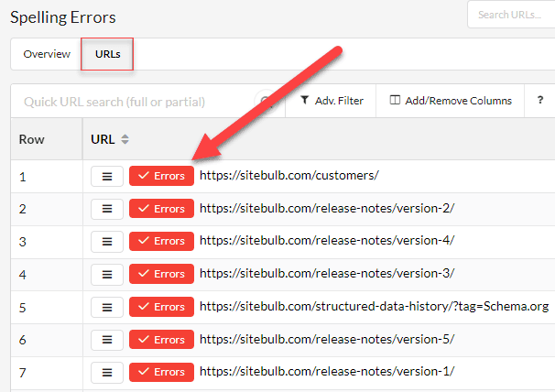Open hamburger menu for version-2 row
Screen dimensions: 555x392
coord(107,209)
